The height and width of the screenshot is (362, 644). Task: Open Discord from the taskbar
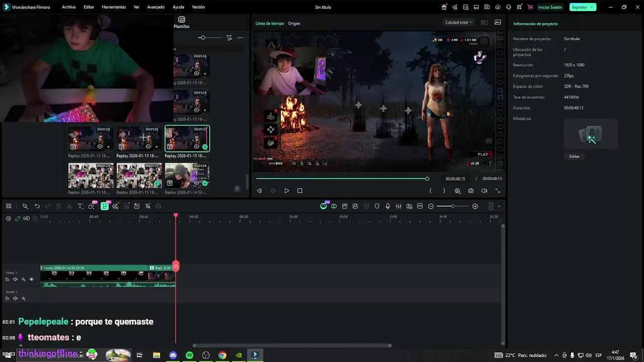click(x=173, y=355)
